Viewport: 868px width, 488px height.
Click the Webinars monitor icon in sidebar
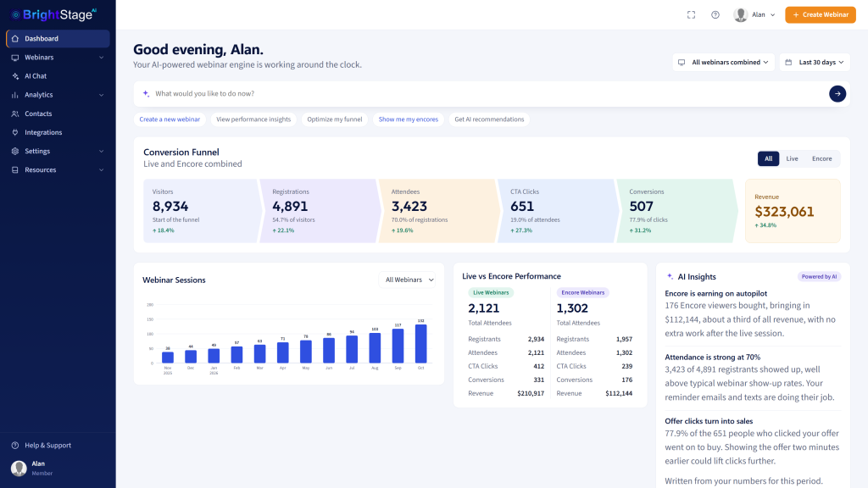coord(15,58)
